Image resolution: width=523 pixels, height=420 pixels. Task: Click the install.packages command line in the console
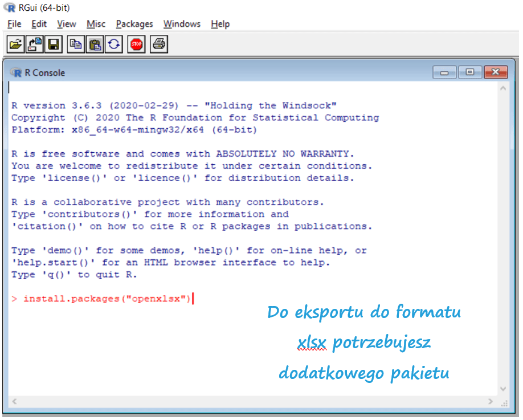(107, 299)
